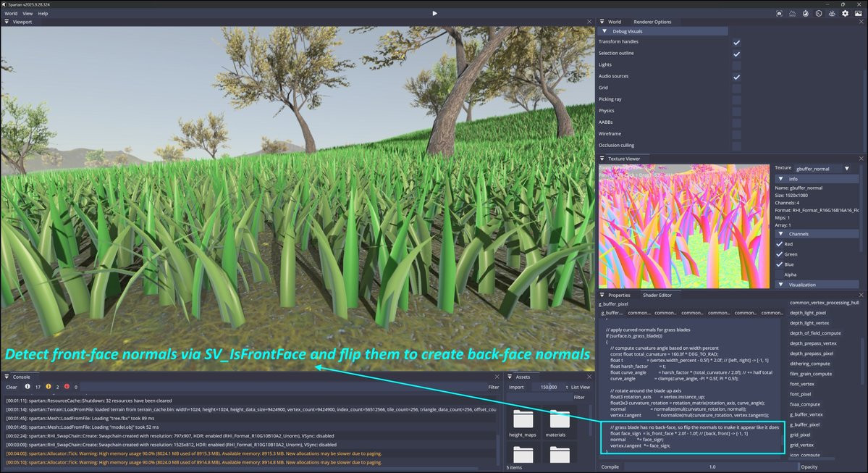Open RenderDoc capture icon in toolbar

(779, 13)
